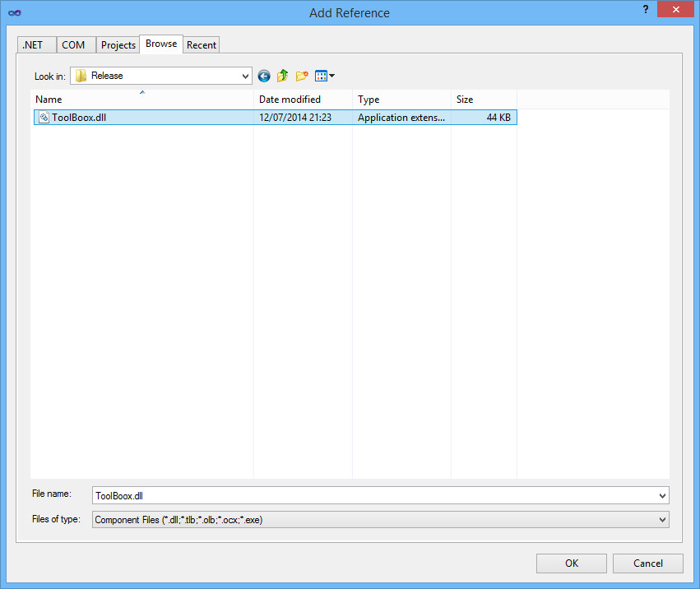Click the ToolBoox.dll file icon
This screenshot has height=589, width=700.
click(x=44, y=118)
